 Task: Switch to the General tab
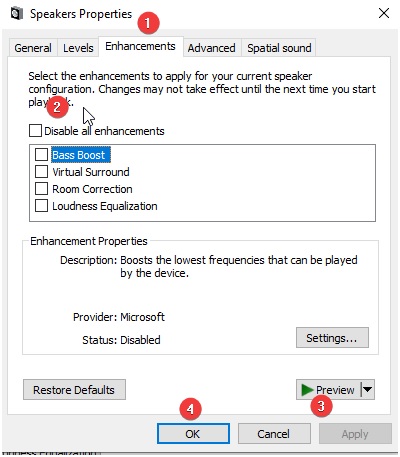(33, 48)
